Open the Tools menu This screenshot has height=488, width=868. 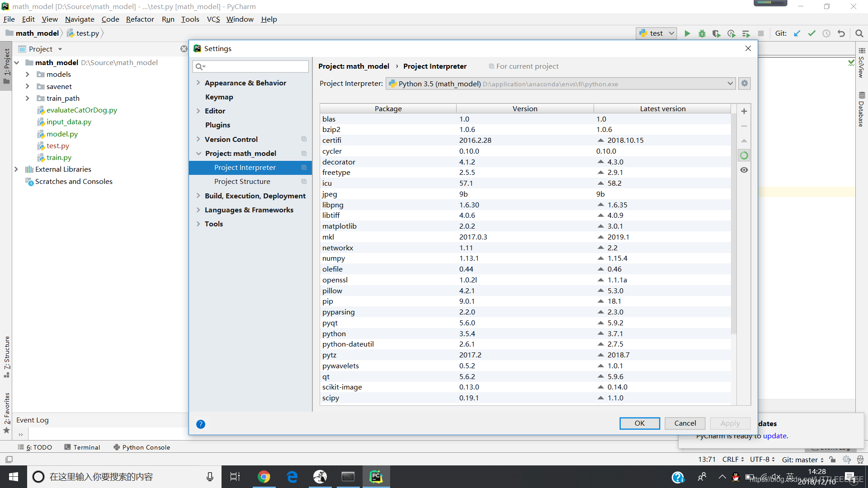pyautogui.click(x=190, y=19)
